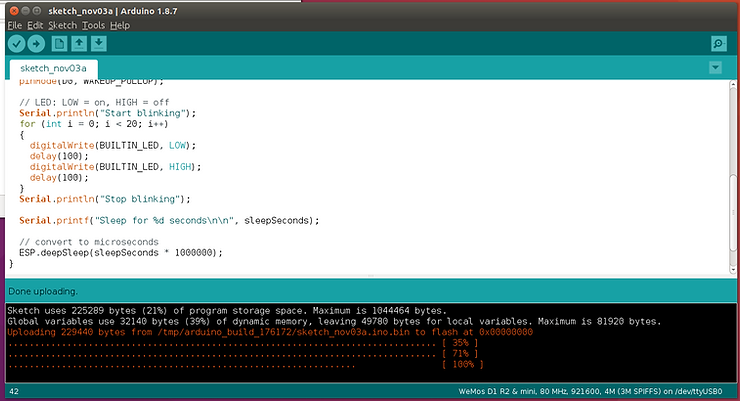Click the Serial.println("Start blinking") line
740x401 pixels.
coord(107,113)
